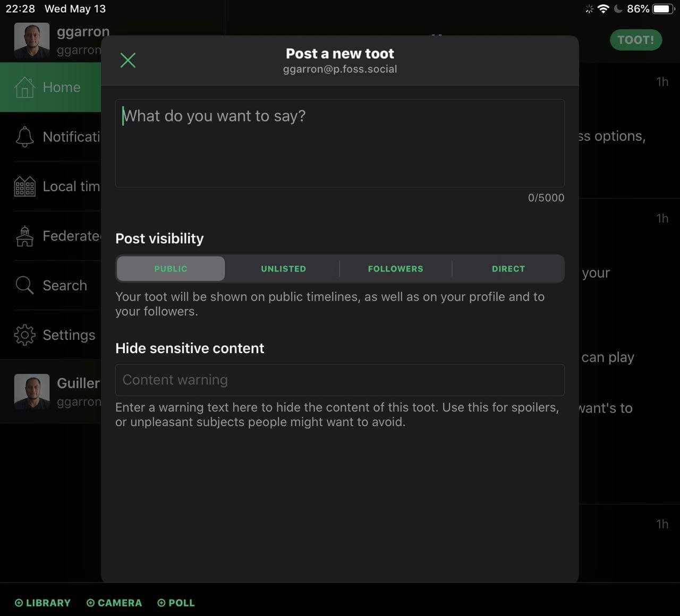Open CAMERA to attach a photo
Viewport: 680px width, 616px height.
(x=114, y=603)
